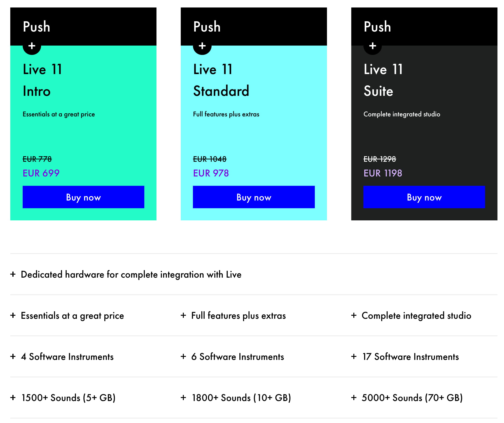Buy now the Live 11 Standard bundle
The height and width of the screenshot is (423, 504).
[254, 197]
